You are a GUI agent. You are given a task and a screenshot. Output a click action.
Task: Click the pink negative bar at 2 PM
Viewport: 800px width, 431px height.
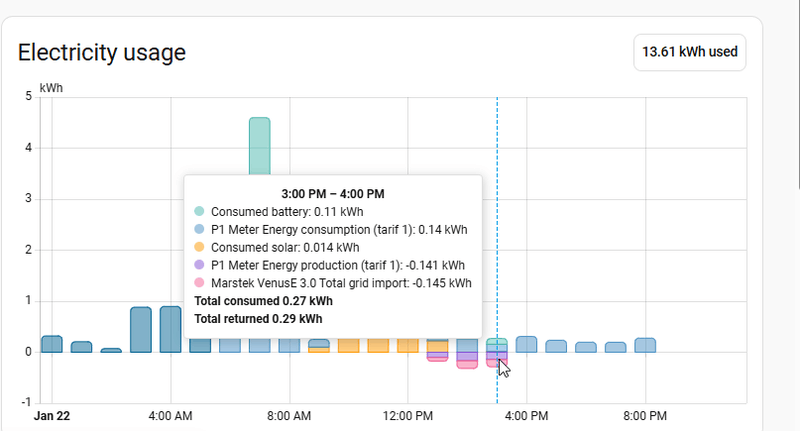click(467, 364)
